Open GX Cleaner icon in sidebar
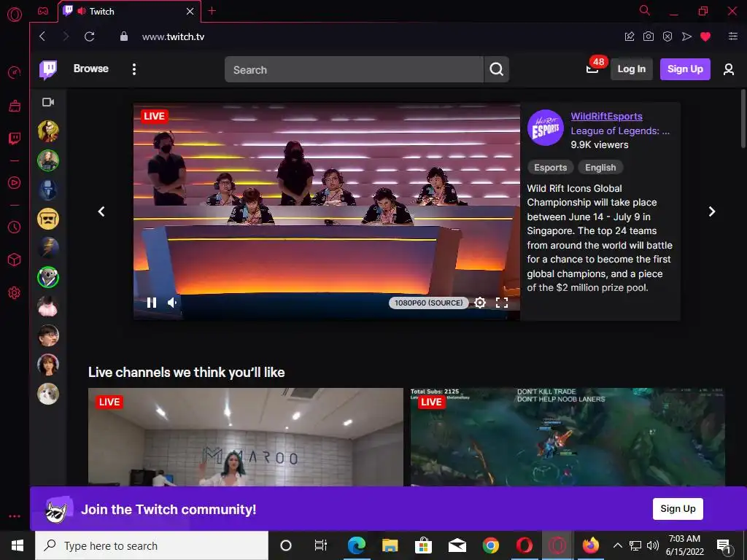 [x=15, y=106]
